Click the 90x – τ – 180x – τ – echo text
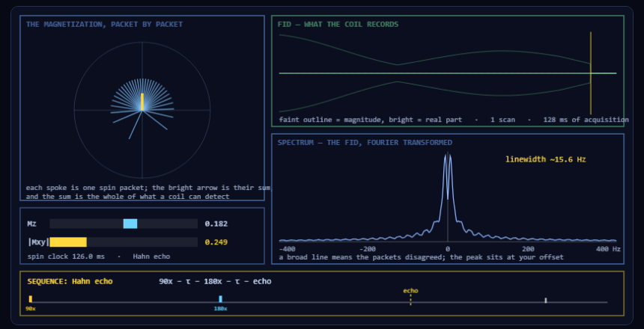Screen dimensions: 644x329 click(x=215, y=281)
